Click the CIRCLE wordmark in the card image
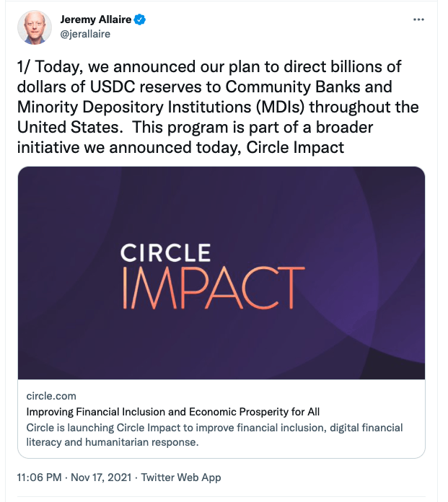 click(165, 253)
